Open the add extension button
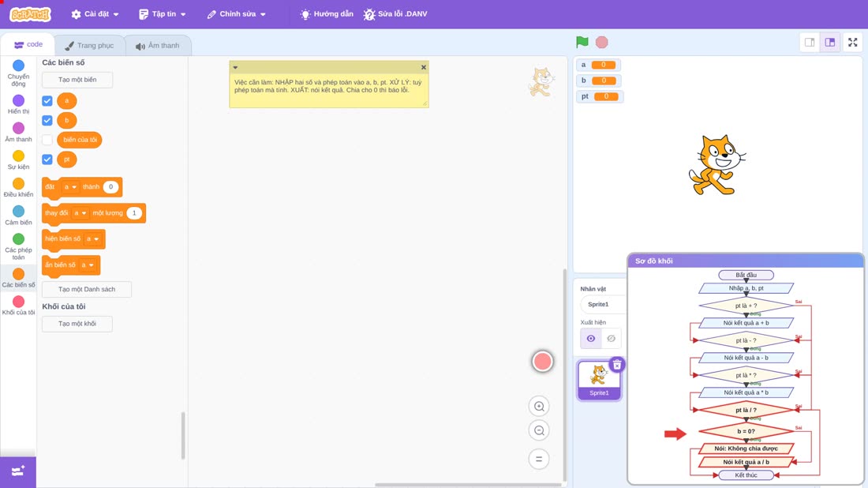Viewport: 868px width, 488px height. (x=18, y=471)
